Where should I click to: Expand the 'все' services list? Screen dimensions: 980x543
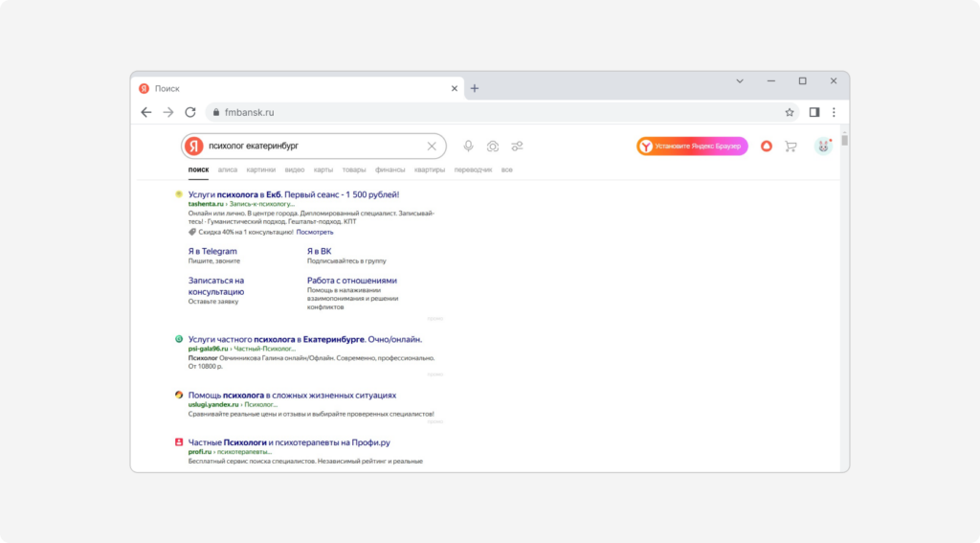(x=507, y=170)
